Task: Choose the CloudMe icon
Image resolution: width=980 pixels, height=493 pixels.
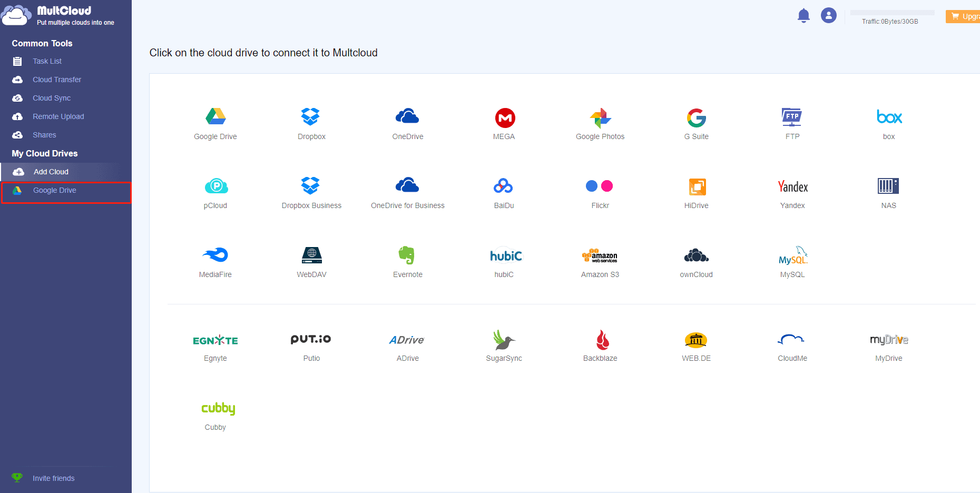Action: (791, 340)
